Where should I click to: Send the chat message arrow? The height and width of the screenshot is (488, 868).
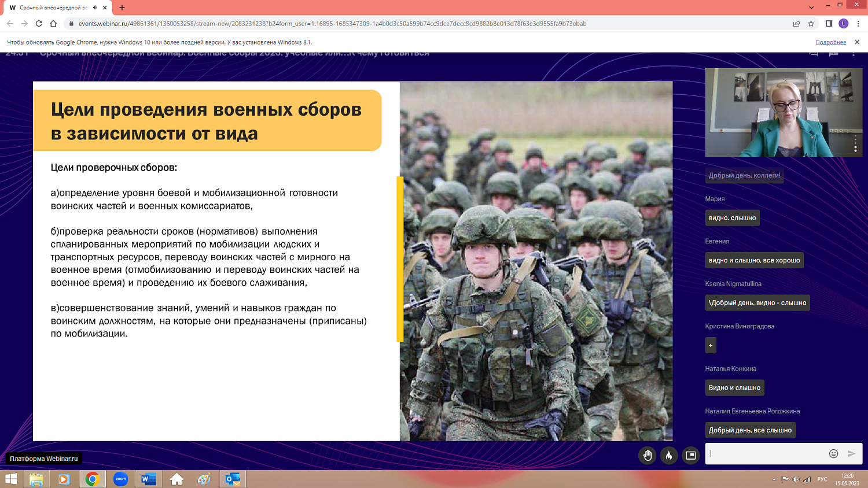851,454
